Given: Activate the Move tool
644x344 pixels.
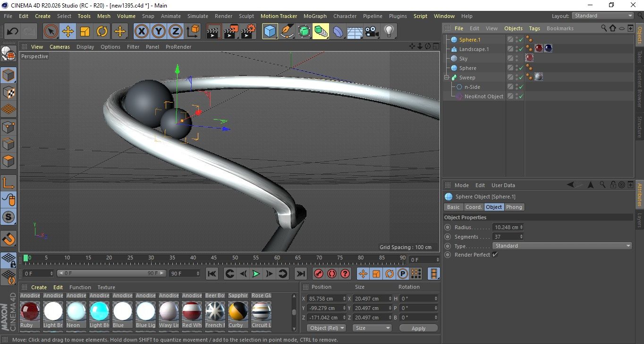Looking at the screenshot, I should pyautogui.click(x=68, y=32).
